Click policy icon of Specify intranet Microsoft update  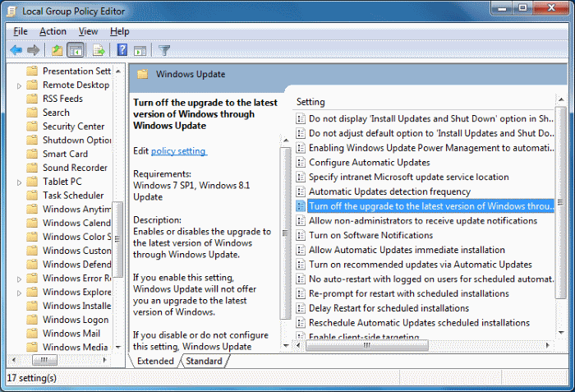(301, 177)
